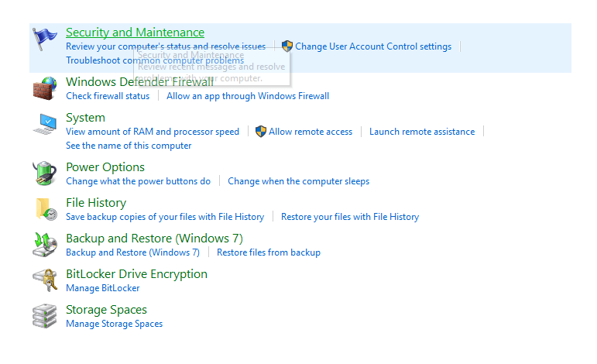Select Manage Storage Spaces
Viewport: 597px width, 364px height.
pos(115,324)
